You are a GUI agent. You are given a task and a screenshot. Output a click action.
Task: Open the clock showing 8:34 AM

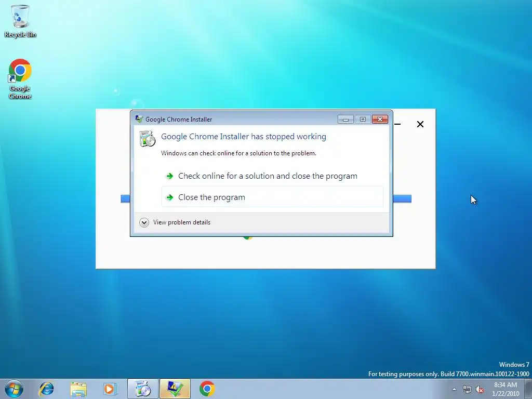coord(506,389)
